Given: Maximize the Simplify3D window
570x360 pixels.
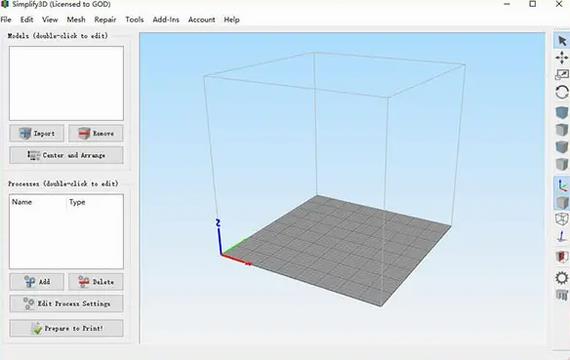Looking at the screenshot, I should point(533,4).
